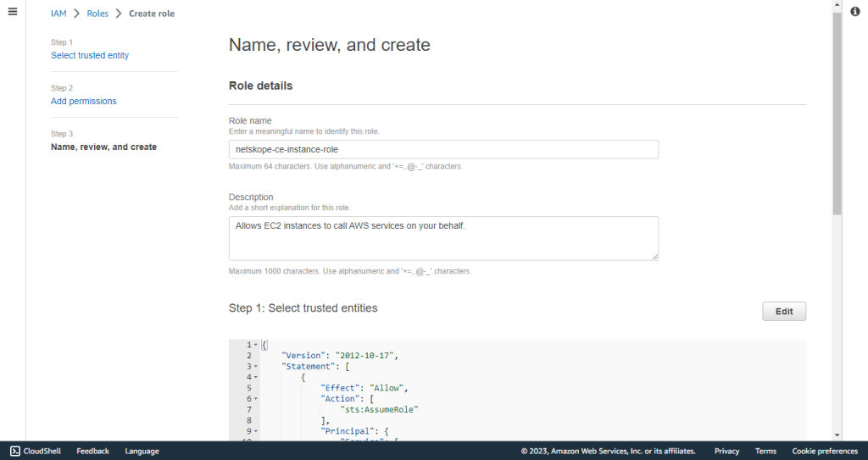Click the "Version": "2012-10-17" line

click(x=339, y=356)
